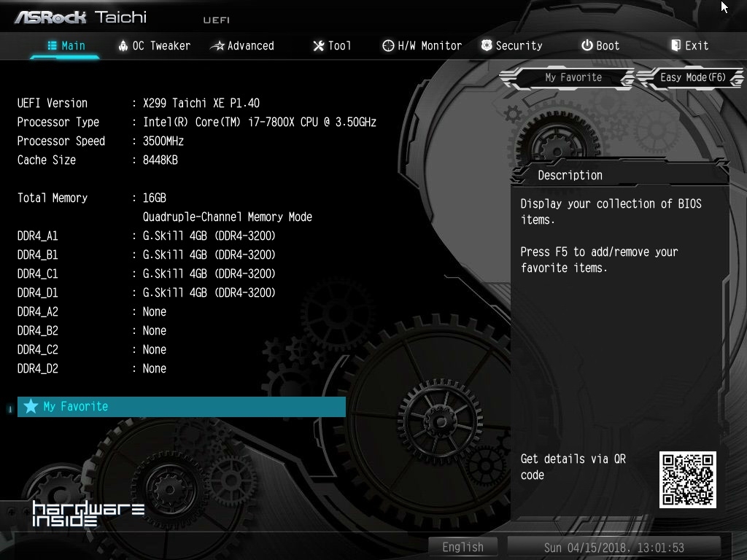747x560 pixels.
Task: Click the OC Tweaker rocket icon
Action: pos(123,46)
